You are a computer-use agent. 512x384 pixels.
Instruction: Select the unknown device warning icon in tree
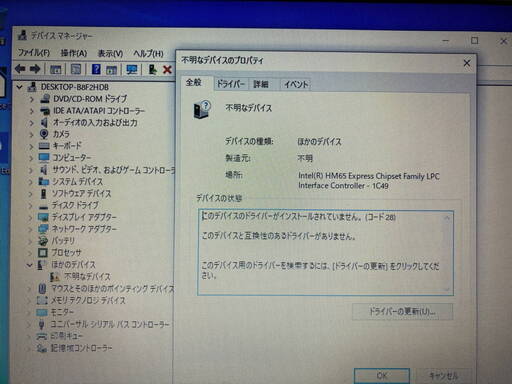[54, 277]
